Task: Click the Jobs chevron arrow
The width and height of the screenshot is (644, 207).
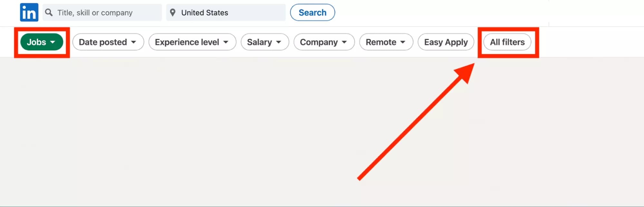Action: [53, 42]
